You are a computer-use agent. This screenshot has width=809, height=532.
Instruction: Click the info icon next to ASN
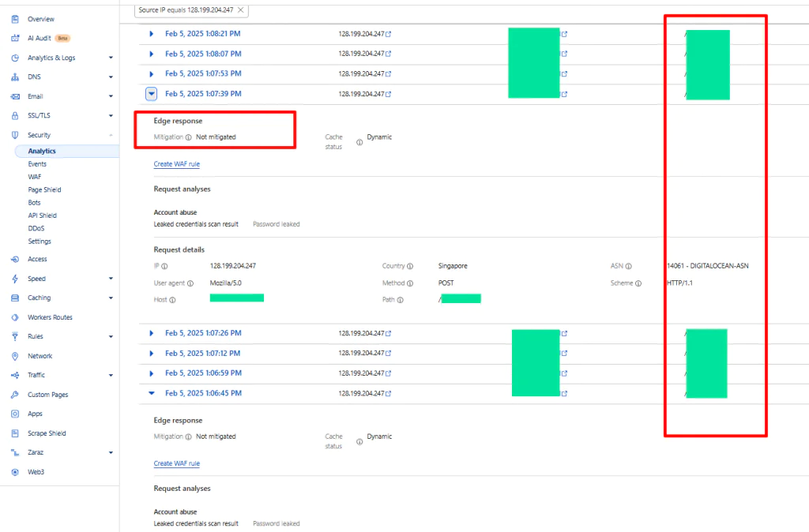[628, 267]
